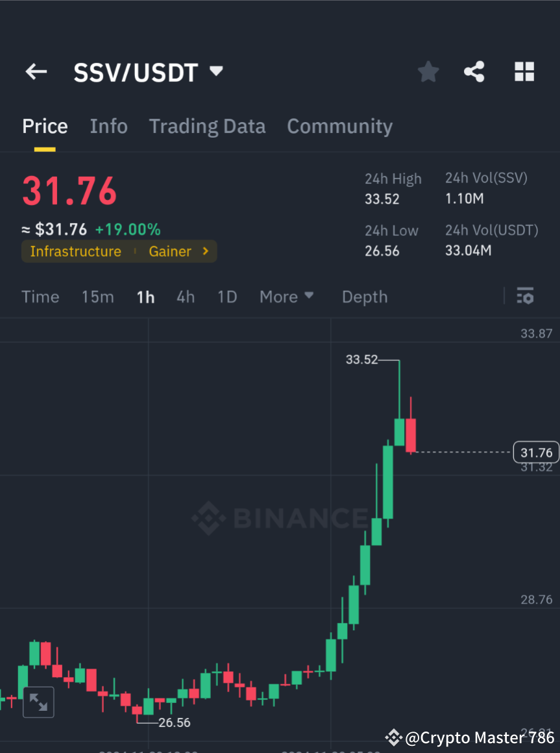Favorite the SSV/USDT pair via star icon
Viewport: 560px width, 753px height.
(428, 71)
